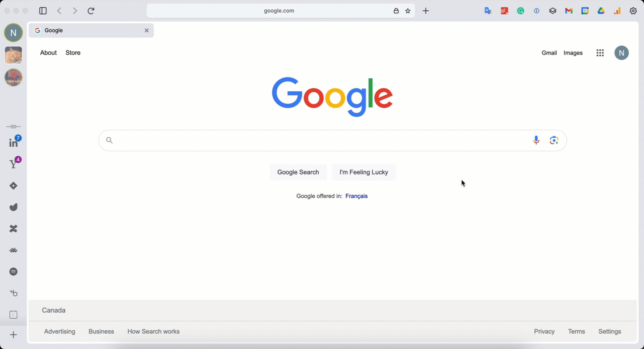Open a new tab with plus

(426, 11)
